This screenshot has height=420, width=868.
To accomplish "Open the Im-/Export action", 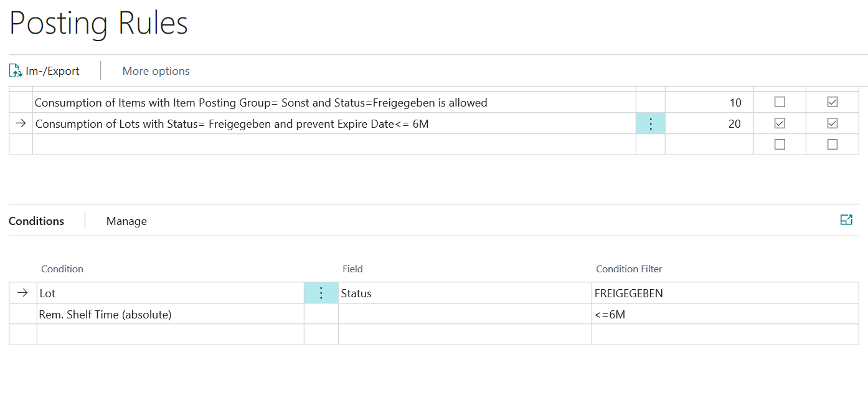I will coord(44,71).
